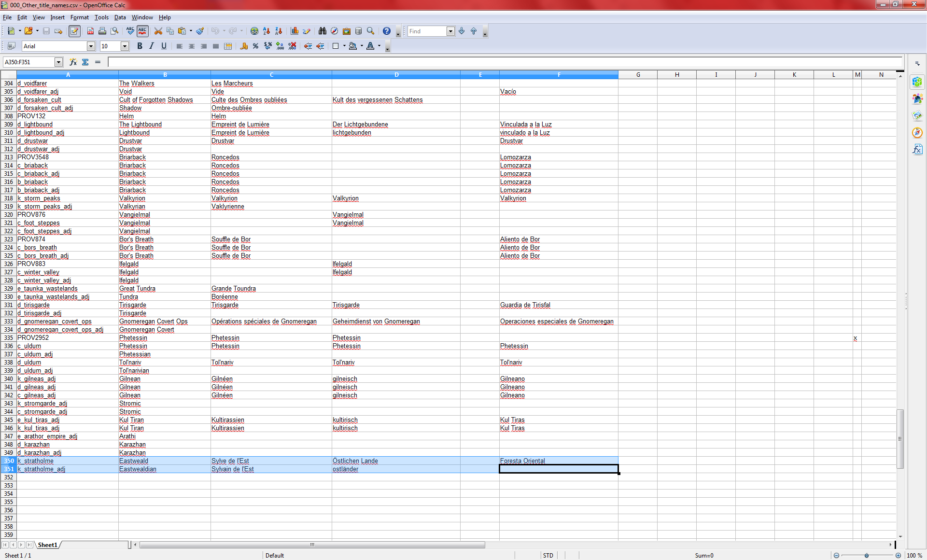Open Gallery icon in toolbar

(347, 31)
